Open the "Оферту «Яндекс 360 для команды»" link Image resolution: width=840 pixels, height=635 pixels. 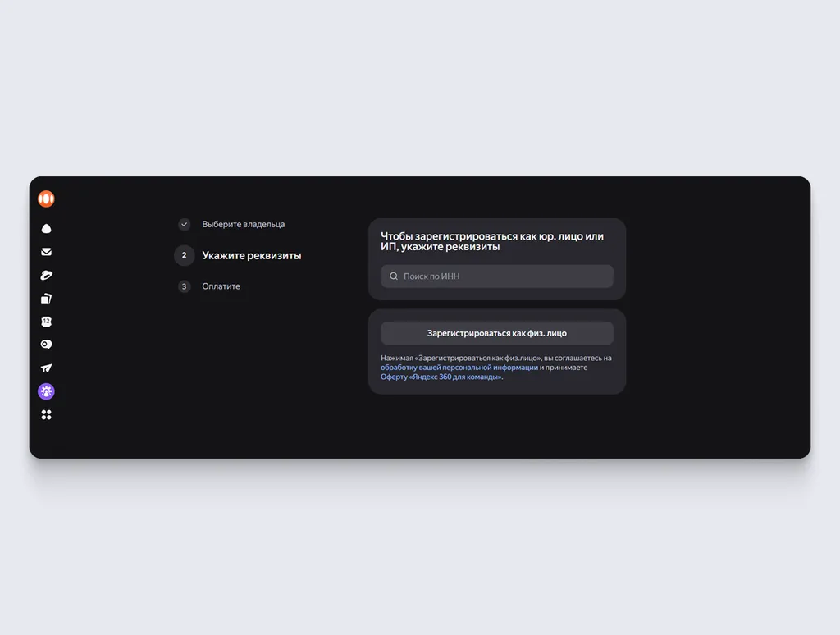pos(441,377)
